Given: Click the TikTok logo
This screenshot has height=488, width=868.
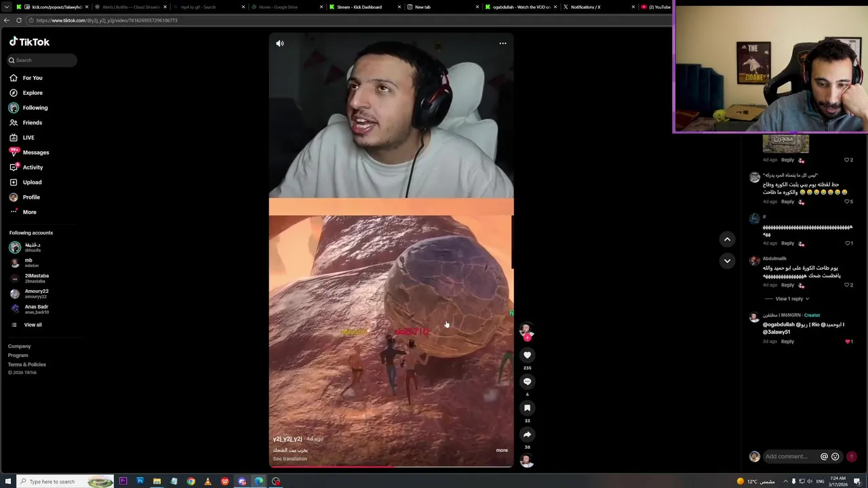Looking at the screenshot, I should pyautogui.click(x=29, y=42).
